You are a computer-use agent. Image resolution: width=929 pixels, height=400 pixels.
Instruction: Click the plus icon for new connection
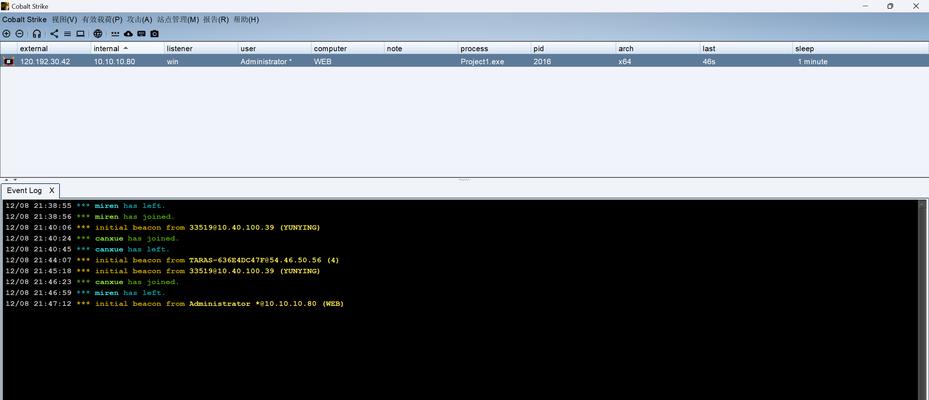pos(6,33)
